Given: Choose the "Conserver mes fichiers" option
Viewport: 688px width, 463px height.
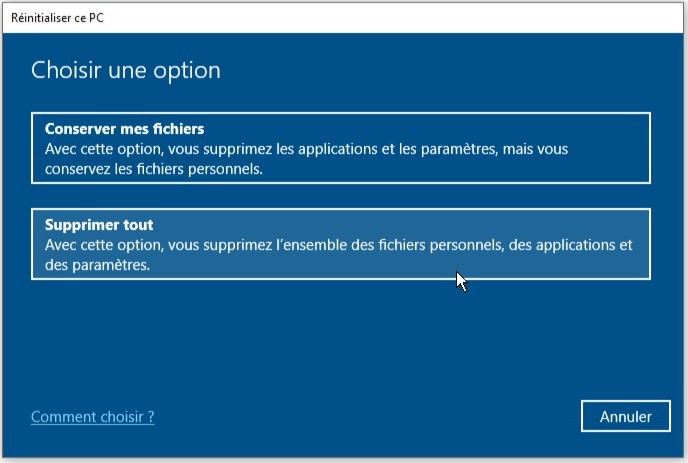Looking at the screenshot, I should click(340, 147).
